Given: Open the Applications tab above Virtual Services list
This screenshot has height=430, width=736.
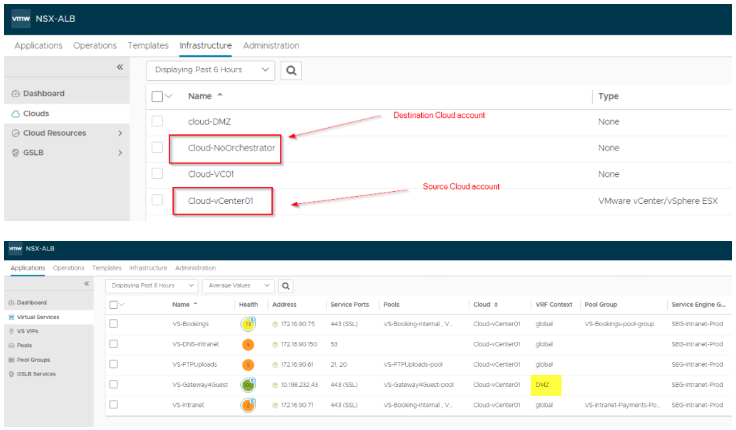Looking at the screenshot, I should pyautogui.click(x=28, y=268).
